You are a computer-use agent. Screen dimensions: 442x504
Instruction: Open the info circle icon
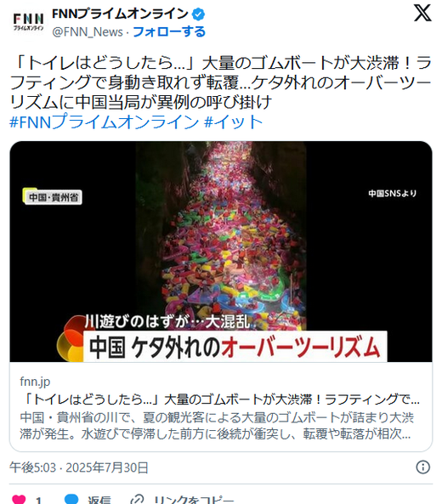(x=422, y=467)
